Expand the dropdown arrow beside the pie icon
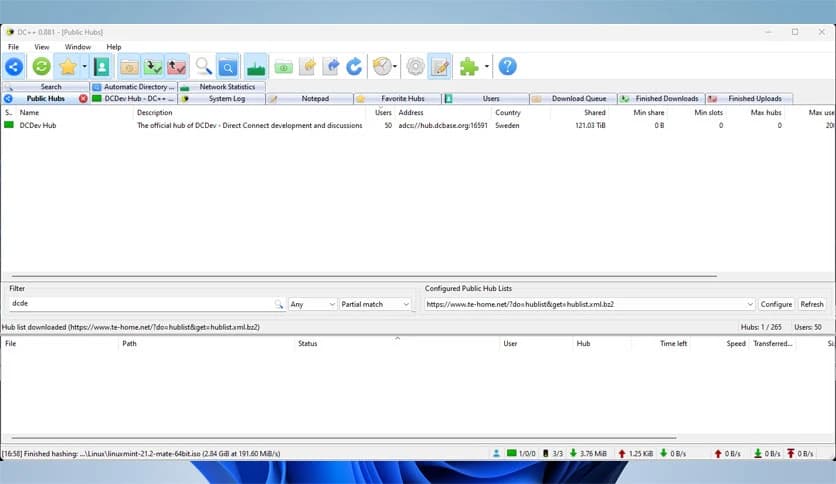Screen dimensions: 836x484 pyautogui.click(x=395, y=67)
